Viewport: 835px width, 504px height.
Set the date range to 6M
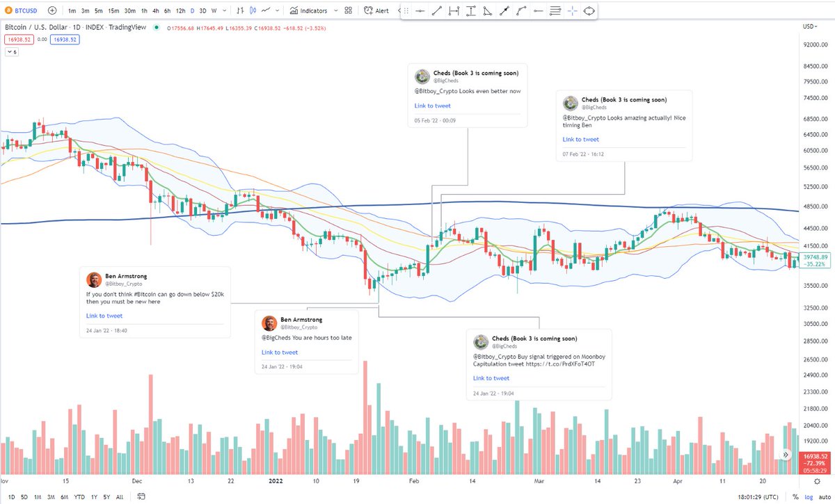pos(65,497)
